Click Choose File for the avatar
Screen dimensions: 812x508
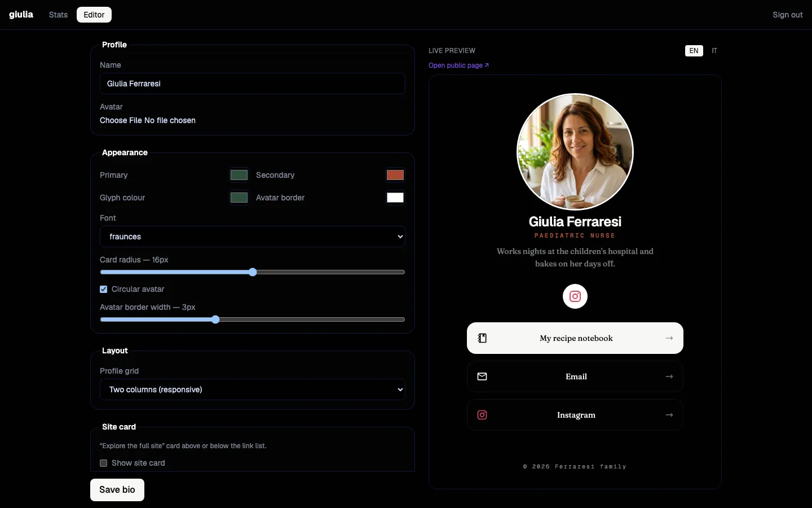click(121, 120)
